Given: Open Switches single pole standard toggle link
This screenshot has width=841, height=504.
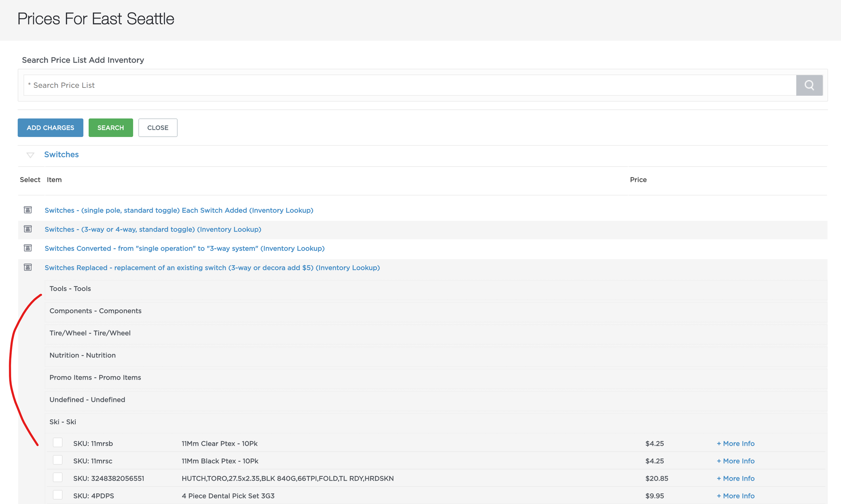Looking at the screenshot, I should [x=179, y=210].
